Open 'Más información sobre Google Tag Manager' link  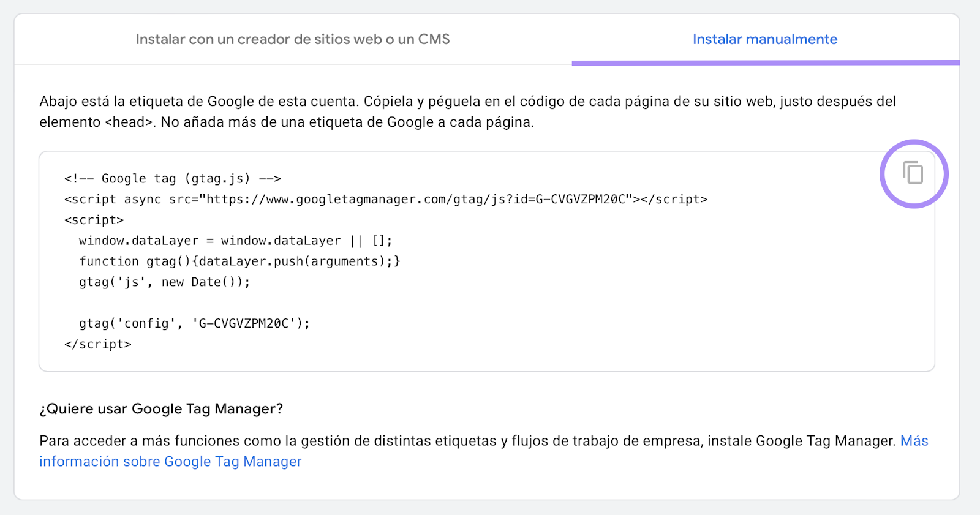pyautogui.click(x=484, y=451)
